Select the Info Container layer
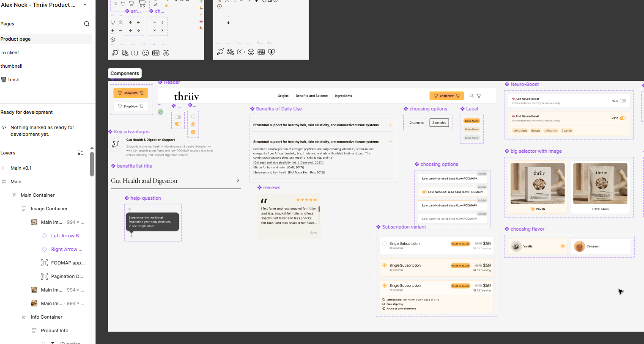 [x=47, y=317]
